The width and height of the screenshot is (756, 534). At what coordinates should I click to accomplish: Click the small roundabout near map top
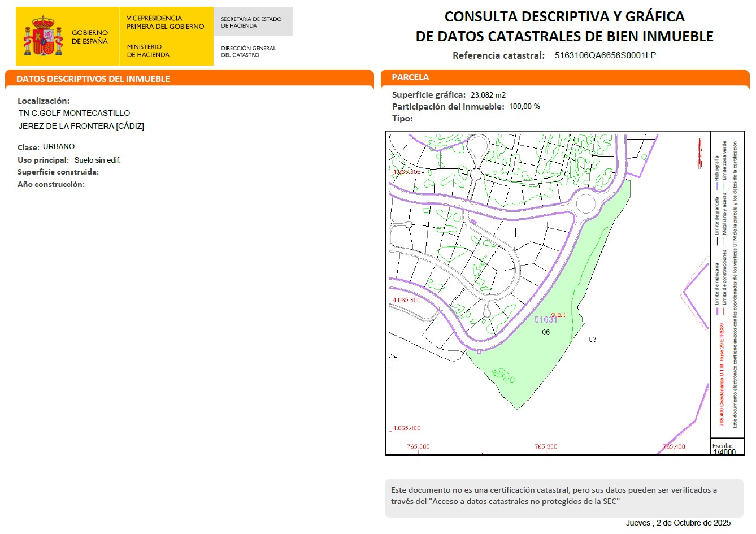(x=475, y=174)
